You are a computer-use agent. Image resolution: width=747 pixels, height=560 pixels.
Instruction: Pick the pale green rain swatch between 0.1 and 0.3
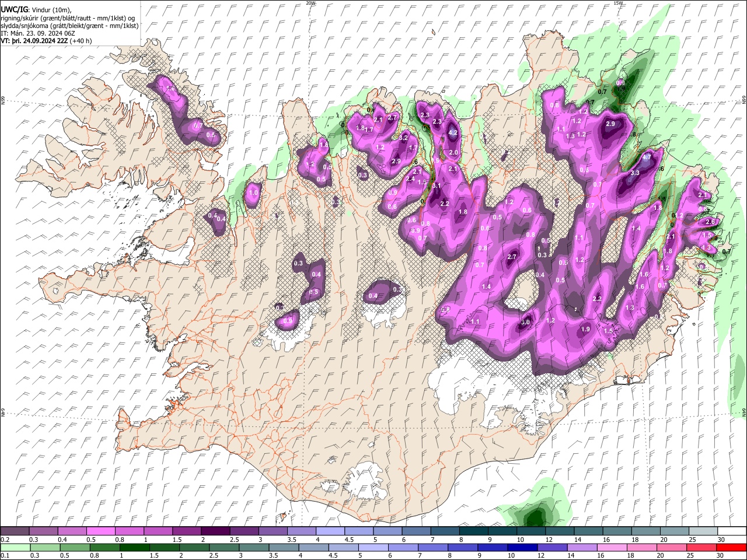pyautogui.click(x=16, y=547)
